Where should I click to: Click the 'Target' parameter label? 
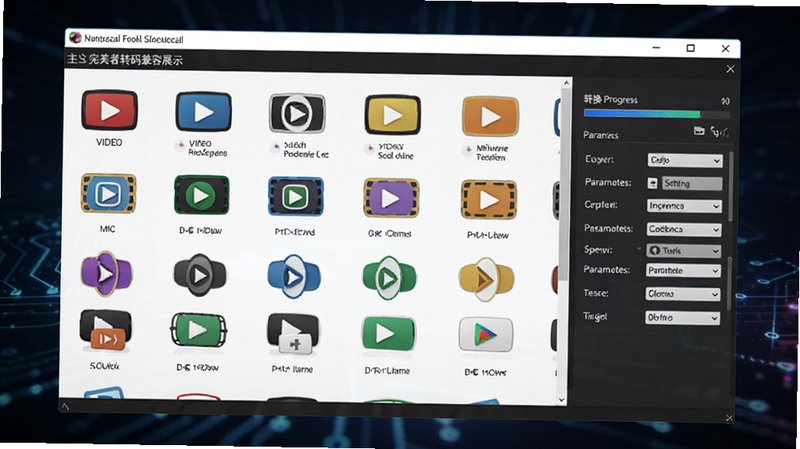[x=595, y=316]
